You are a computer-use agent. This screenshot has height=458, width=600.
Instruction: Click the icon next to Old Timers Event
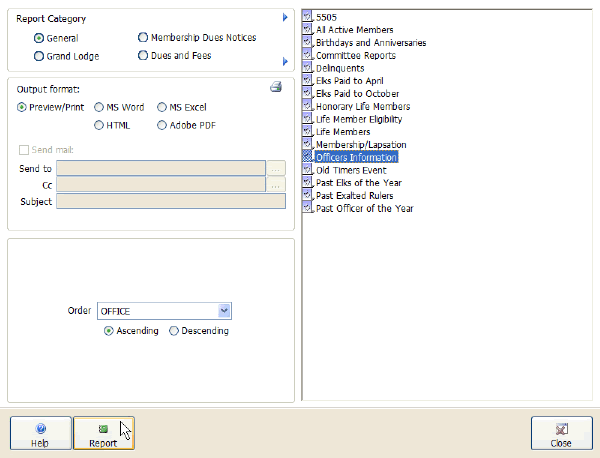308,170
